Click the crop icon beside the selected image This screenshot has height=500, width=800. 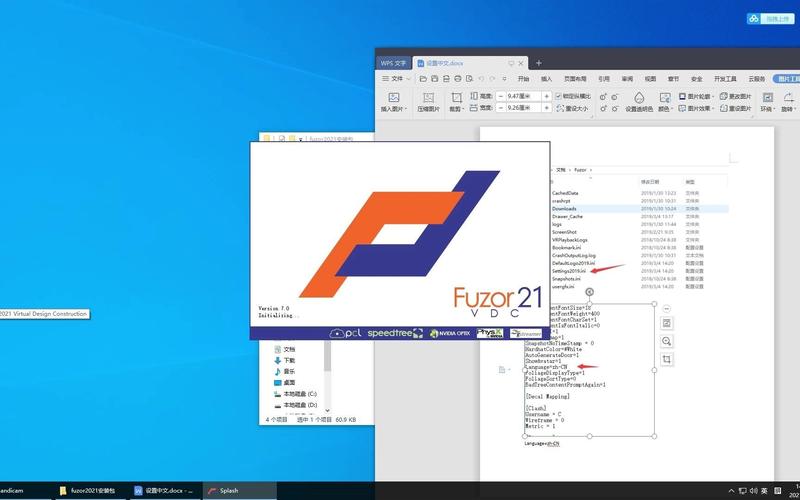(x=666, y=359)
